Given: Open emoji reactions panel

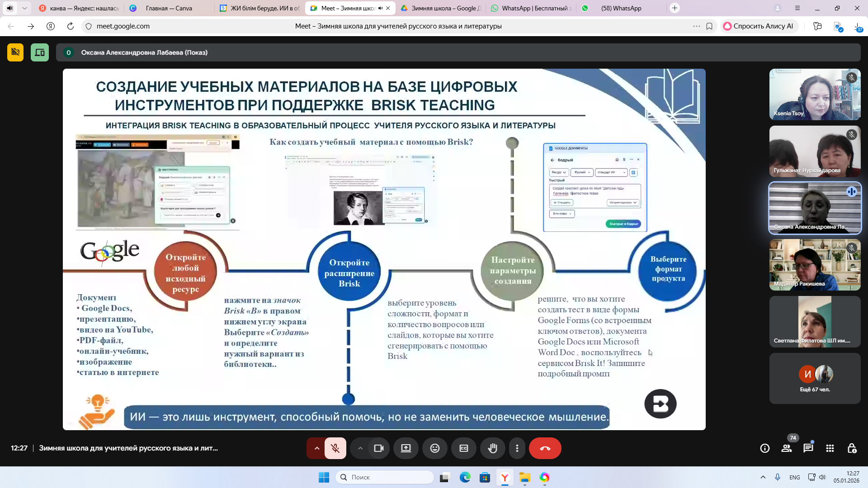Looking at the screenshot, I should (435, 448).
